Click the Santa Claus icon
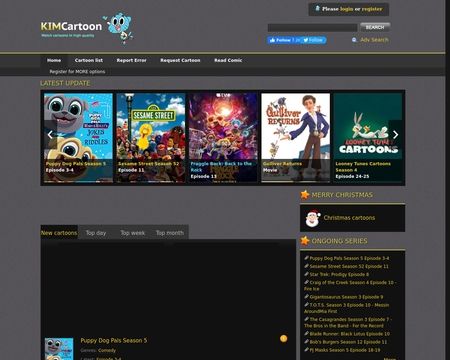Image resolution: width=450 pixels, height=360 pixels. (x=313, y=218)
